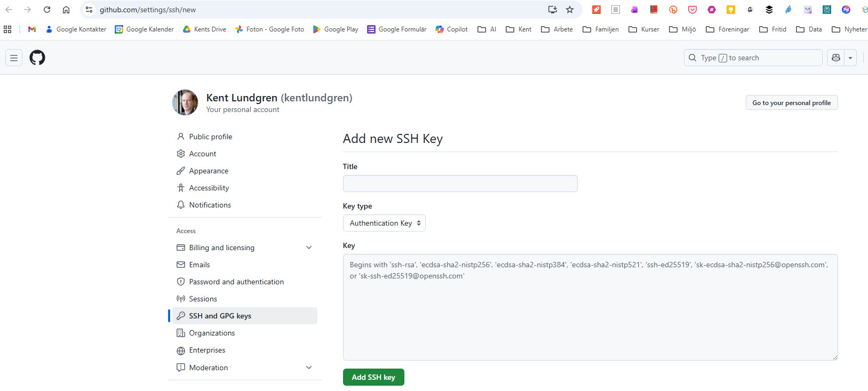Open the Chrome apps grid icon
This screenshot has width=868, height=391.
pyautogui.click(x=7, y=29)
